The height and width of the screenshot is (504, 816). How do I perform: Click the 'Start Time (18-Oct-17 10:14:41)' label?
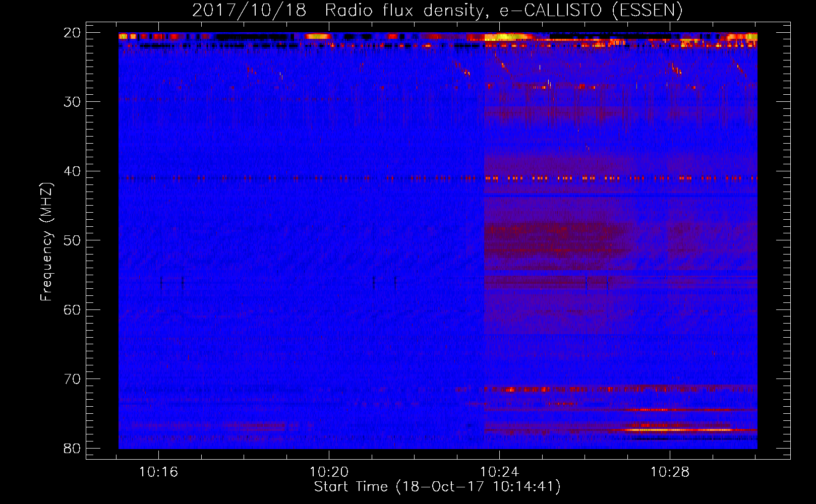(437, 487)
